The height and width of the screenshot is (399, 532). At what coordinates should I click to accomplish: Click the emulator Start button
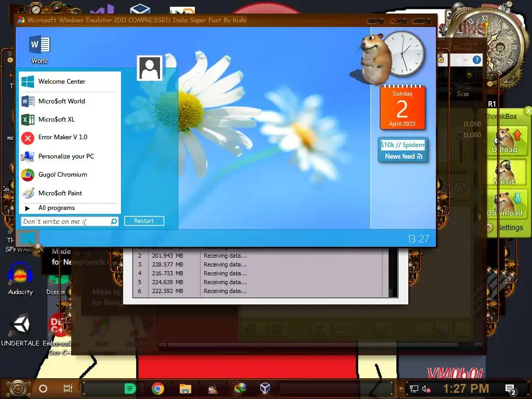point(28,238)
